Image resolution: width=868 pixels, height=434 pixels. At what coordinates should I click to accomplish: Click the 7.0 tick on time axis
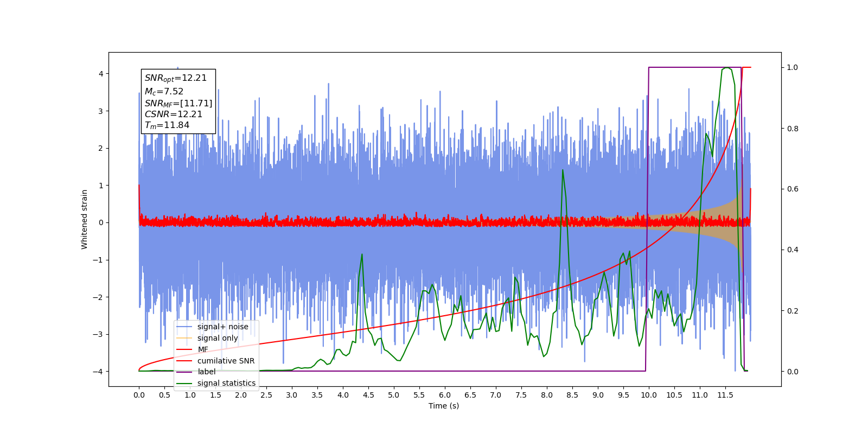[496, 395]
